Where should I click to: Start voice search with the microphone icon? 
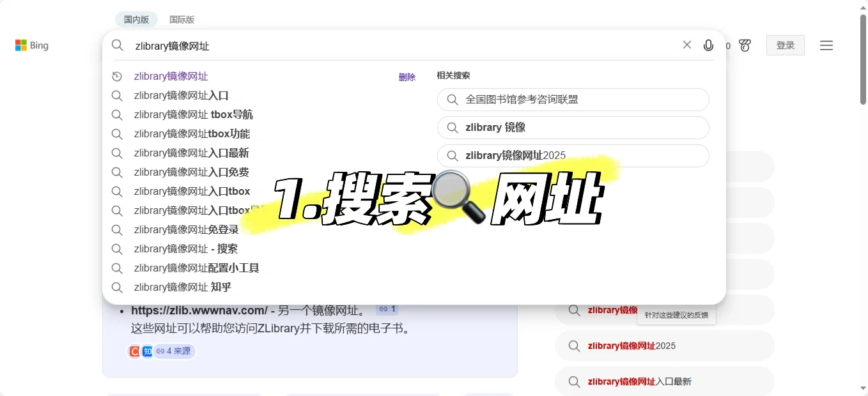(x=708, y=45)
